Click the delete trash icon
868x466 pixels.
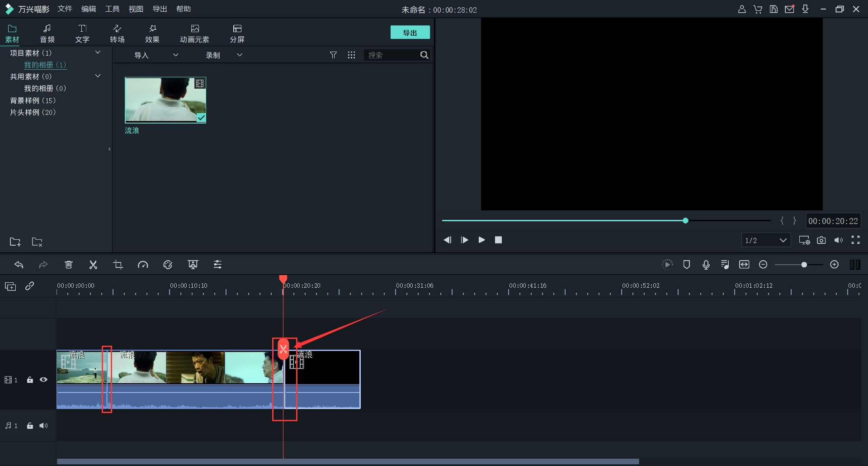(69, 265)
